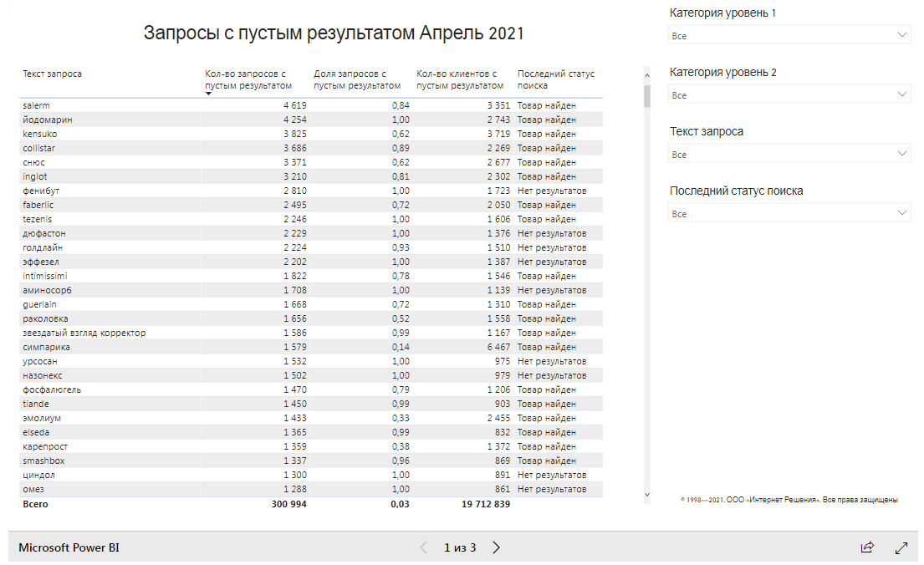Sort by Текст запроса column header
924x565 pixels.
tap(52, 74)
